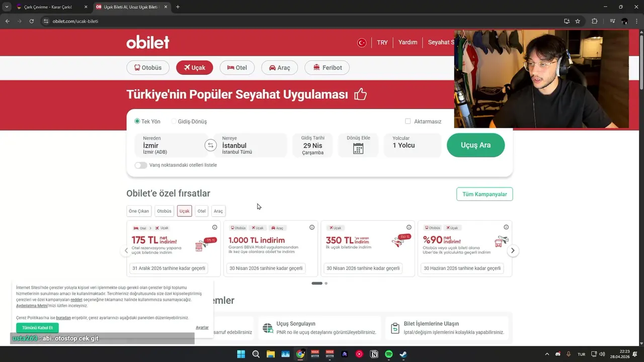Open cookie Ayarlar link
Image resolution: width=644 pixels, height=362 pixels.
click(202, 328)
